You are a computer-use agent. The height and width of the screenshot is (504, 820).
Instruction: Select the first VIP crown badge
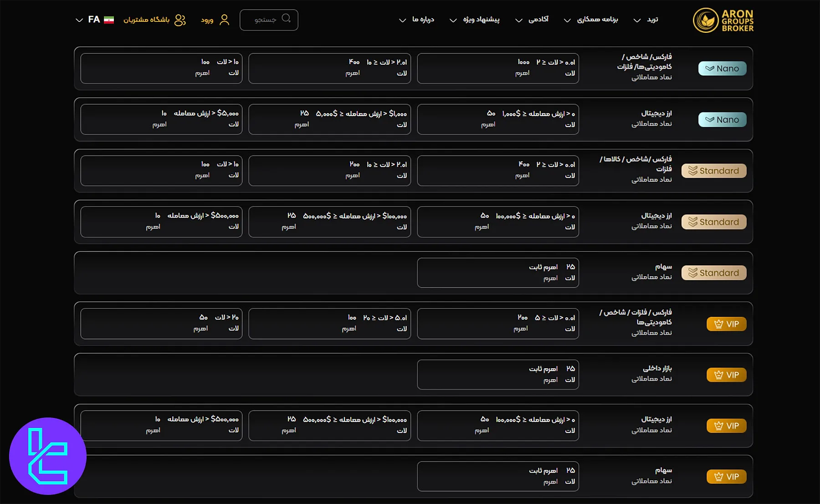coord(726,324)
